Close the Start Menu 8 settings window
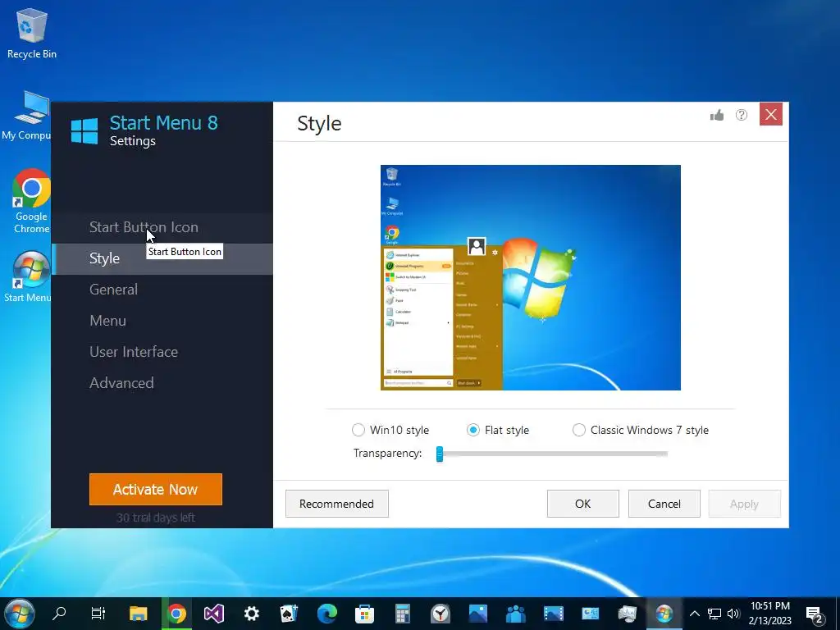This screenshot has height=630, width=840. 771,115
